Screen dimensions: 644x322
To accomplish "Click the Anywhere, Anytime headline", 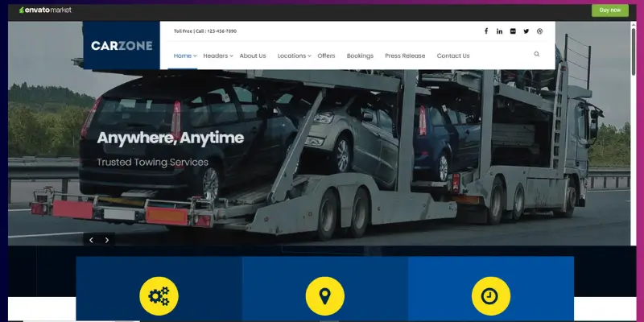I will (171, 138).
